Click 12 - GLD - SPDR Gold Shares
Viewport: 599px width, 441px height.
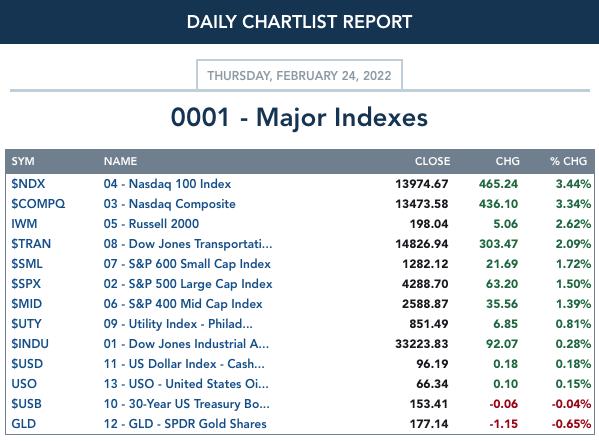tap(185, 424)
